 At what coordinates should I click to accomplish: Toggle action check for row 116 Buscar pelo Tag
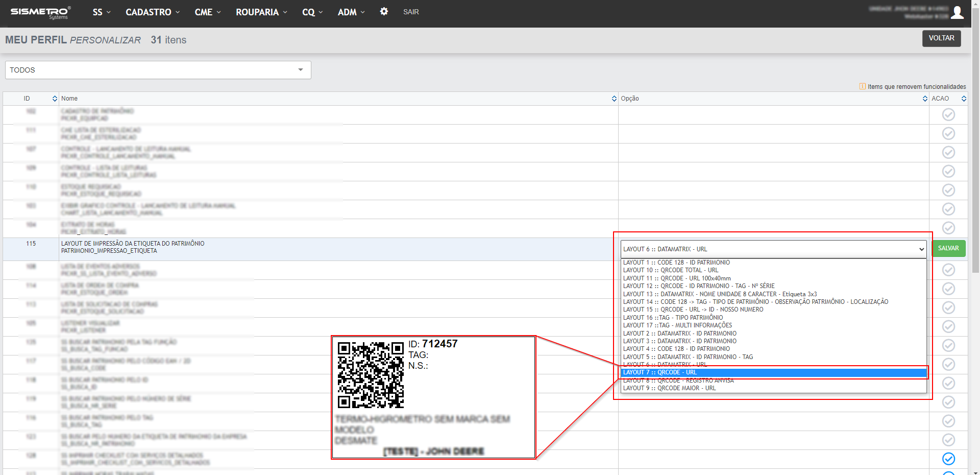pos(948,421)
